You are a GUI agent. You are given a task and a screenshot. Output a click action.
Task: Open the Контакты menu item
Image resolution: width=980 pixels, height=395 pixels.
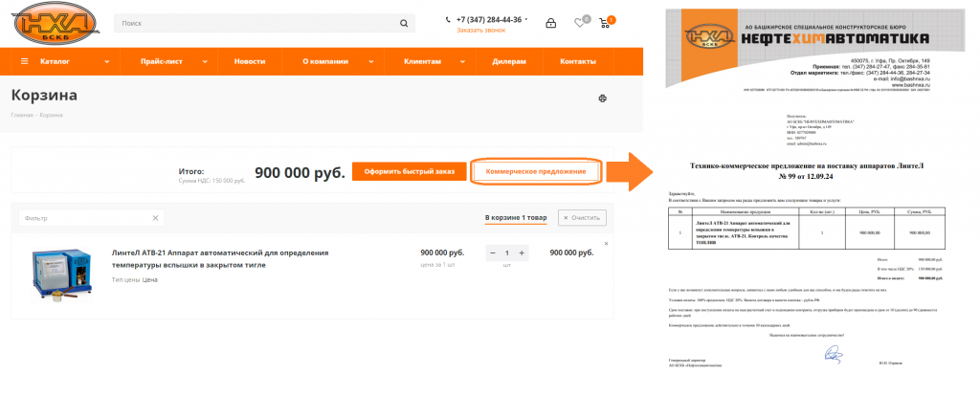577,62
